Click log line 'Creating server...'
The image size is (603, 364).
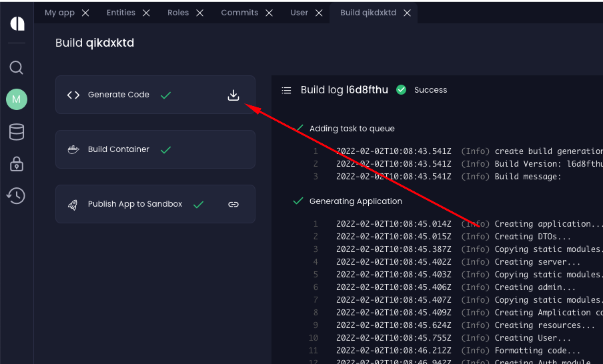[537, 262]
